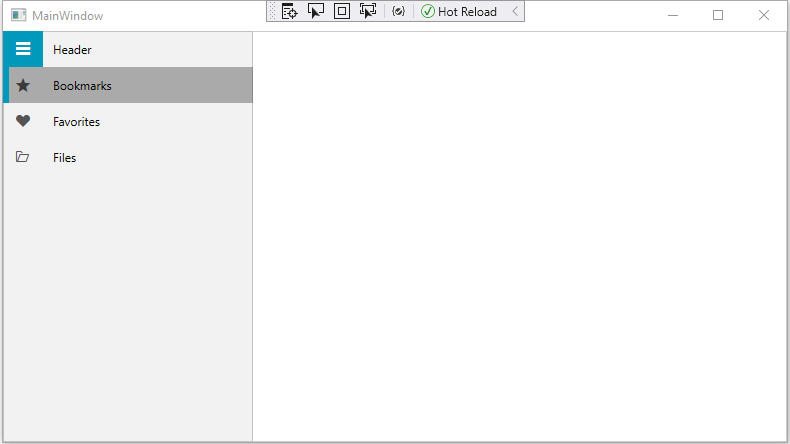Screen dimensions: 790x444
Task: Click the star icon beside Bookmarks
Action: [23, 85]
